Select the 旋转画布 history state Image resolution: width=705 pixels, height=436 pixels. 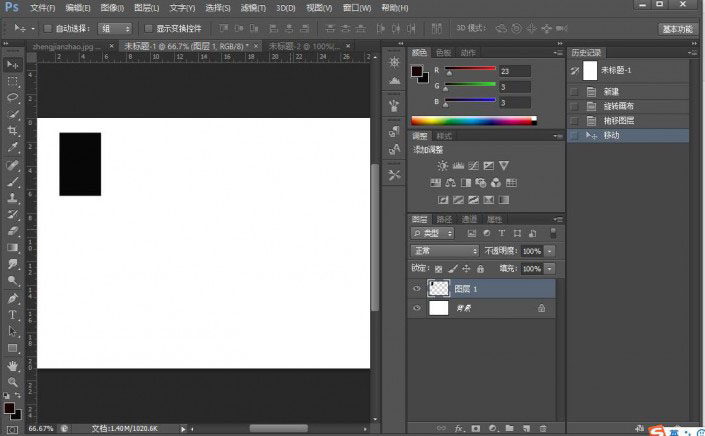coord(619,106)
